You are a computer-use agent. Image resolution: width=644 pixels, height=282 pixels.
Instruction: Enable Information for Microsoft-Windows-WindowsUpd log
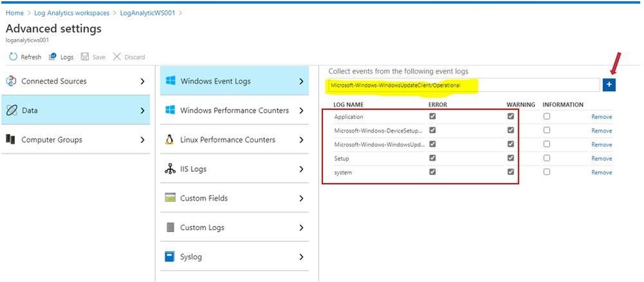click(x=546, y=144)
